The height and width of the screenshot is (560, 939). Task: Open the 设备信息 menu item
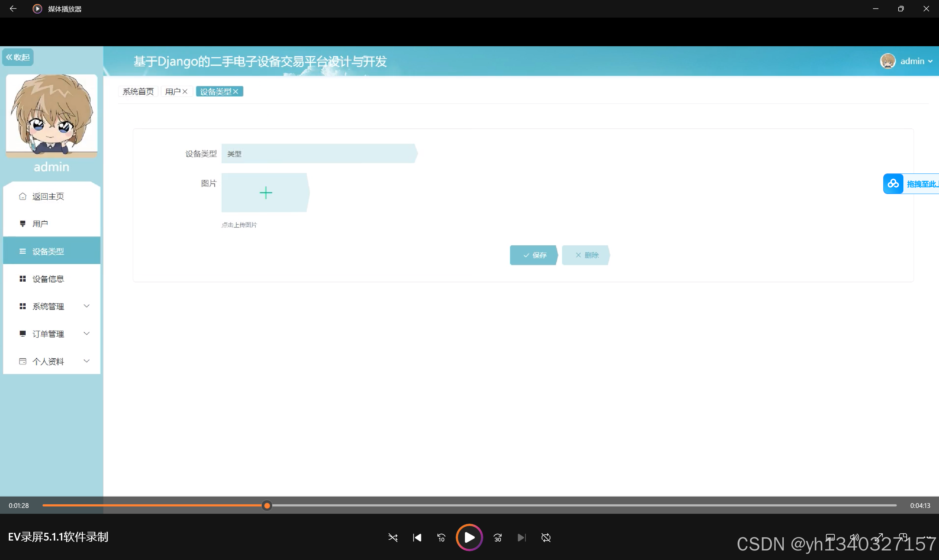(x=48, y=279)
